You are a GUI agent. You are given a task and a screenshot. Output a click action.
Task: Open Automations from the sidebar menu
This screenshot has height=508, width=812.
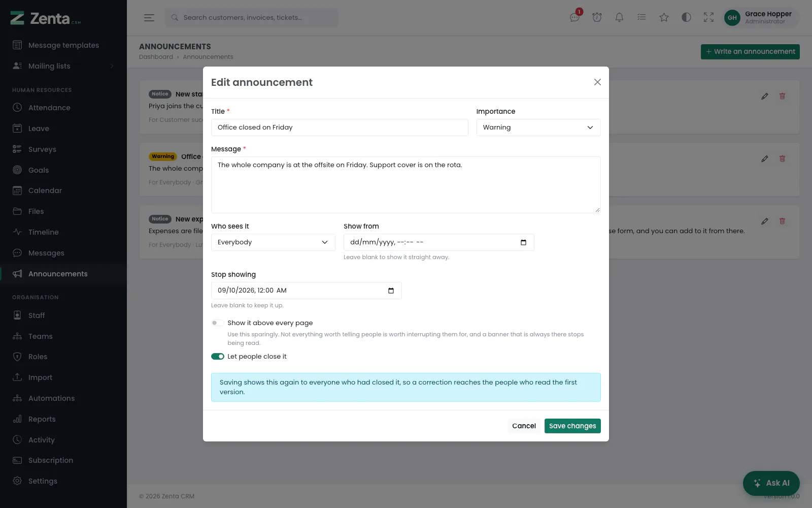tap(63, 398)
